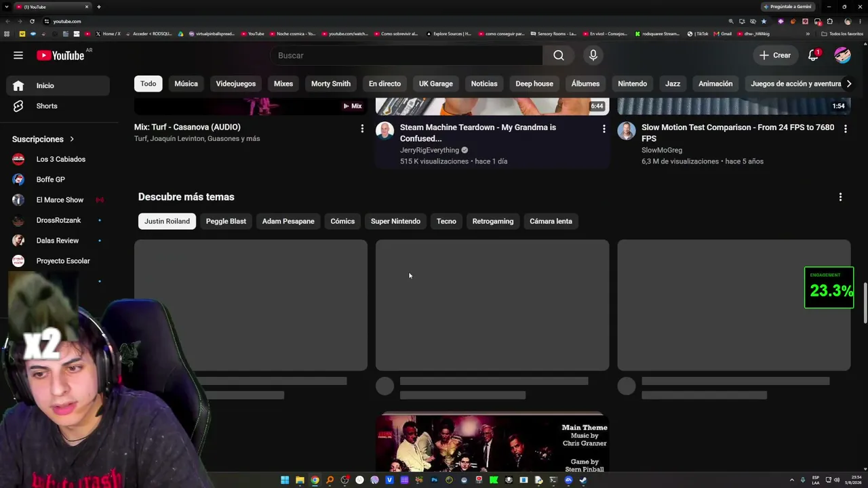Filter the feed by Mixes
This screenshot has width=868, height=488.
[x=283, y=84]
